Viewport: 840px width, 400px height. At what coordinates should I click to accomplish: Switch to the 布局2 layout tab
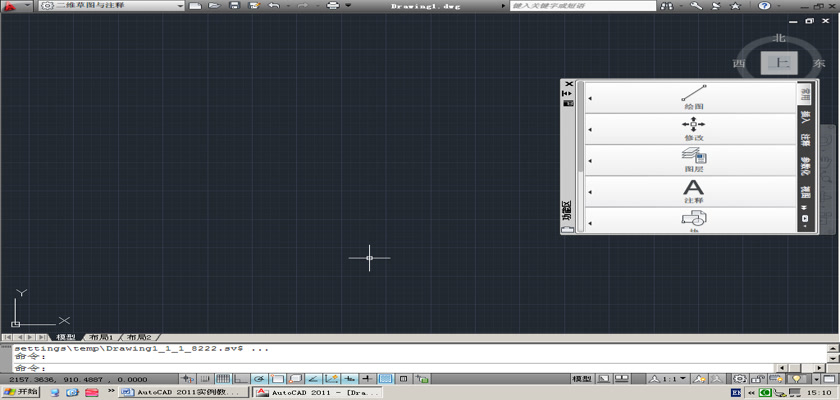click(139, 337)
